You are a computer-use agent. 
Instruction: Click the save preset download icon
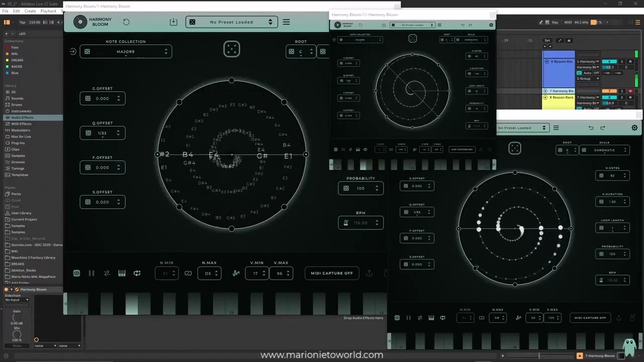pyautogui.click(x=174, y=22)
